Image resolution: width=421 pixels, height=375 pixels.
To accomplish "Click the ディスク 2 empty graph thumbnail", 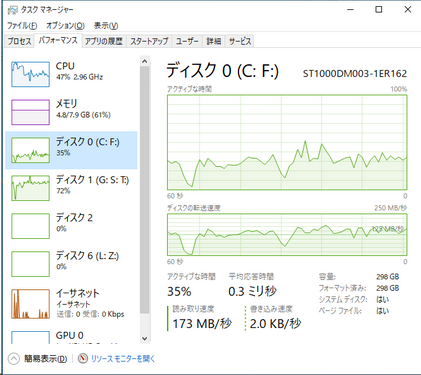I will [x=30, y=226].
